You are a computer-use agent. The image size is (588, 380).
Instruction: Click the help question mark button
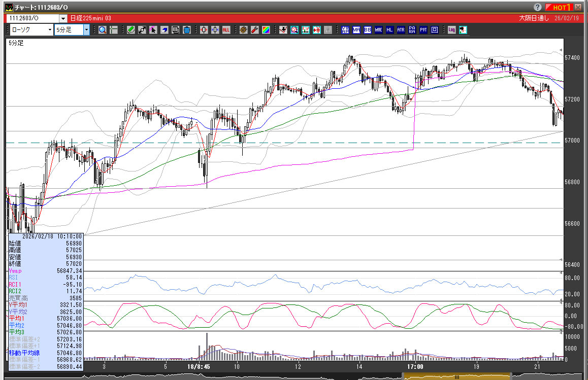pyautogui.click(x=538, y=7)
